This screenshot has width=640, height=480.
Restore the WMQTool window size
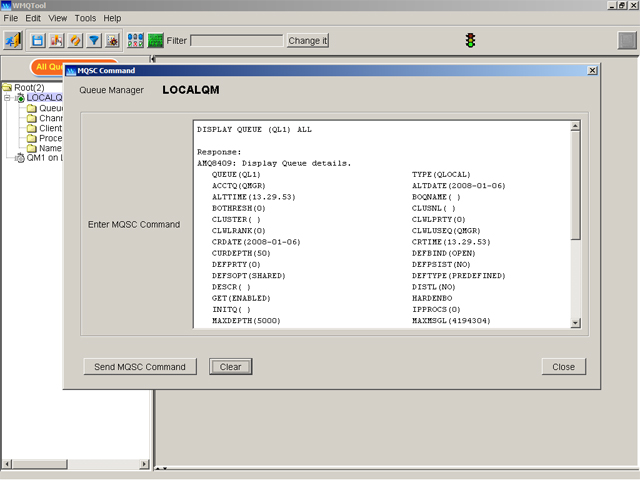click(622, 5)
